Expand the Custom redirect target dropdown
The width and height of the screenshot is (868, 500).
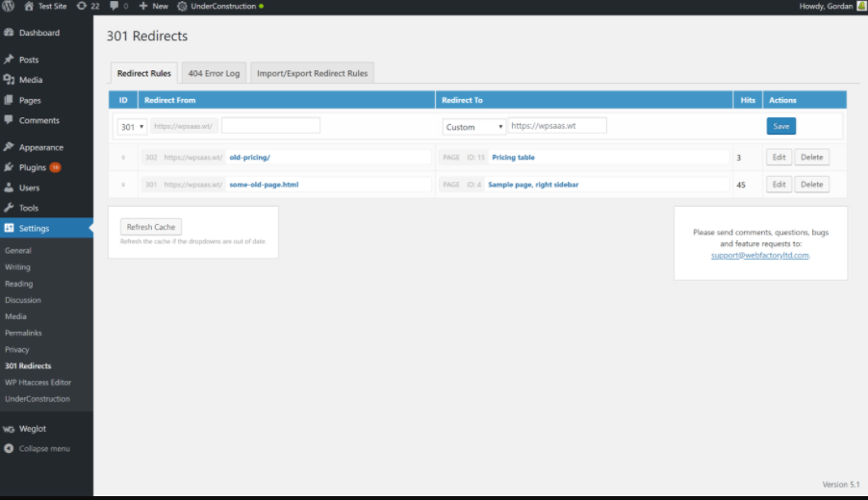pyautogui.click(x=474, y=126)
